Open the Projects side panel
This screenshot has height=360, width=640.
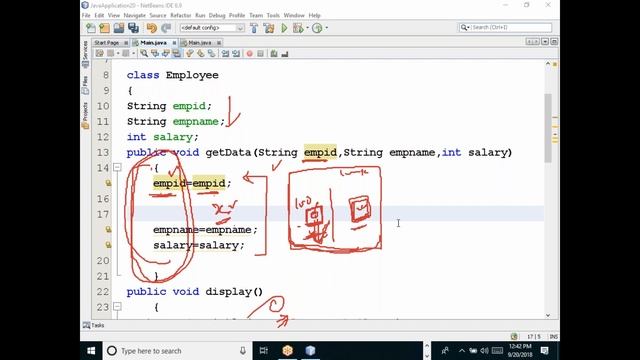(85, 115)
